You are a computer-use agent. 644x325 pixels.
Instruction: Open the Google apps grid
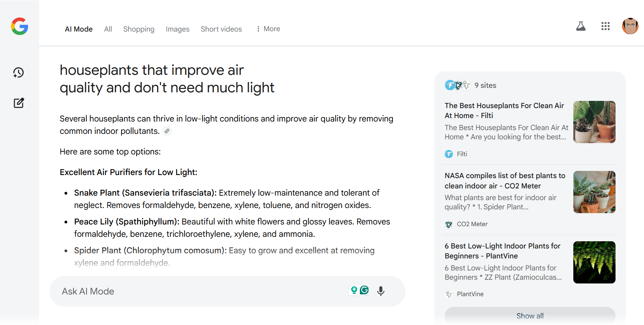[x=605, y=26]
